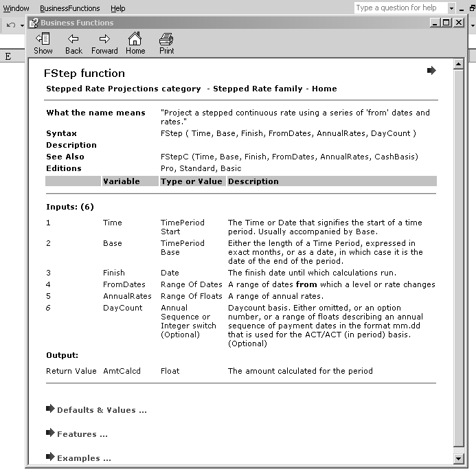Click the Business Functions title bar icon
Image resolution: width=476 pixels, height=474 pixels.
[33, 23]
